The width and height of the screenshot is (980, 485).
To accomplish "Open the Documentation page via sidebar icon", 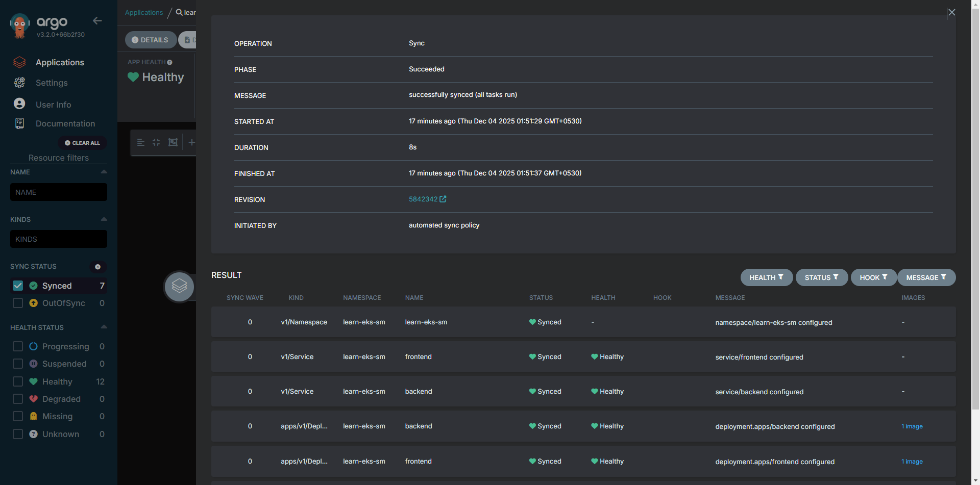I will (x=65, y=123).
